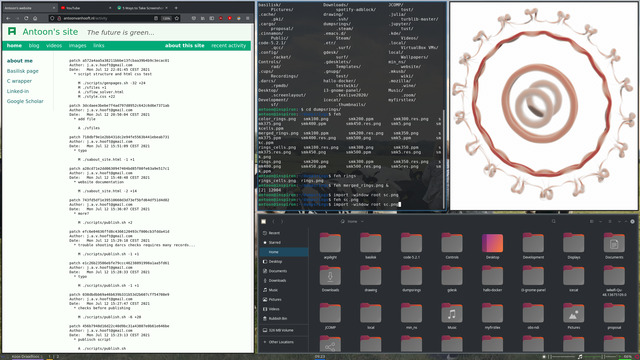Image resolution: width=640 pixels, height=360 pixels.
Task: Select Home in file manager sidebar
Action: 284,252
